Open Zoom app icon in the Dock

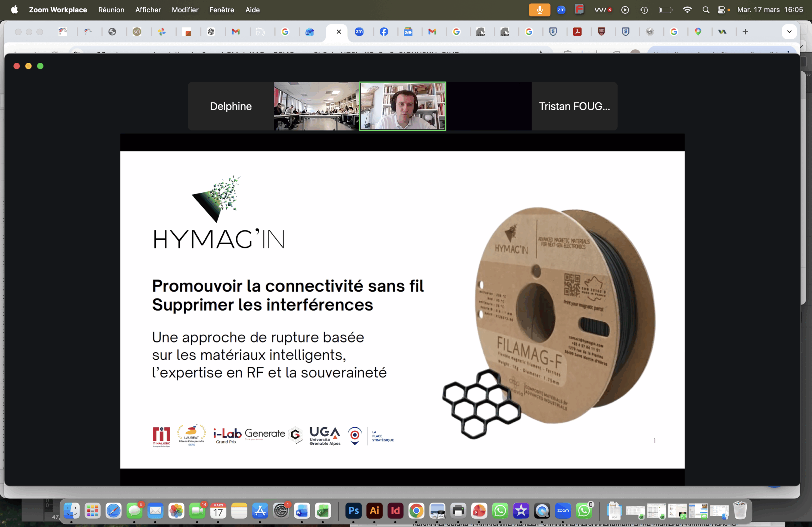tap(563, 511)
